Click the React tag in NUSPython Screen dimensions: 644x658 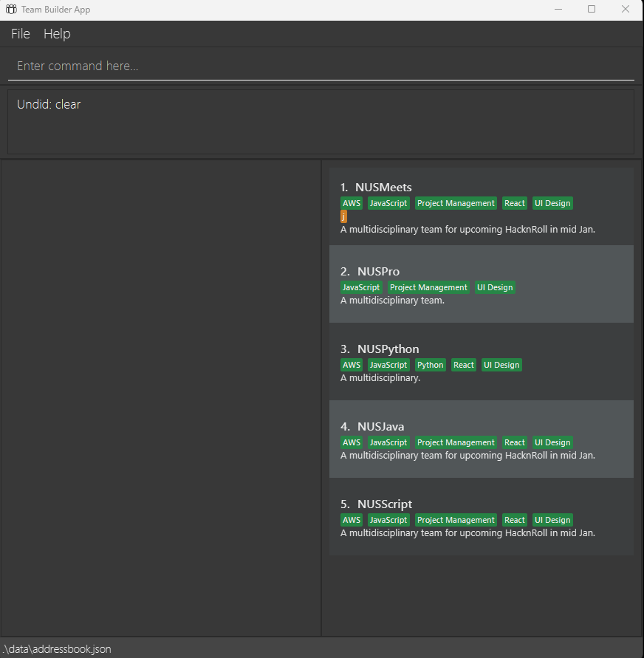point(464,365)
